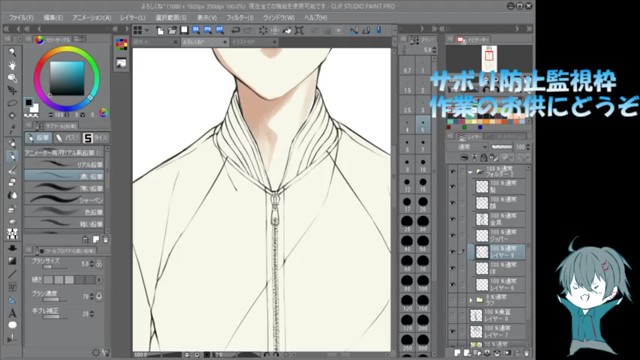
Task: Expand the ラフ layer folder
Action: point(470,300)
